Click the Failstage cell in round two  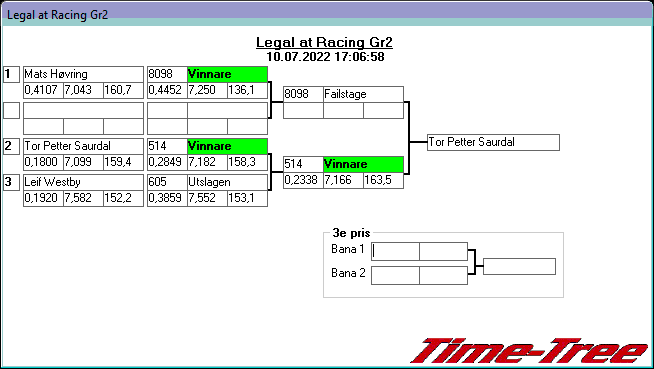click(363, 94)
